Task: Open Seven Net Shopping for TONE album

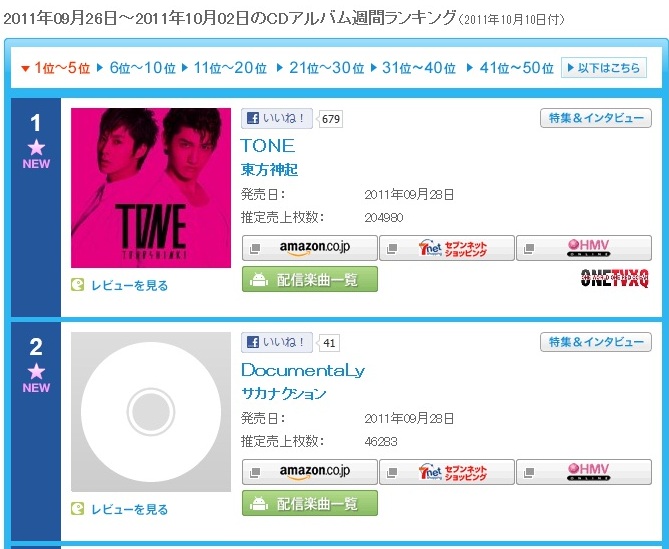Action: point(447,248)
